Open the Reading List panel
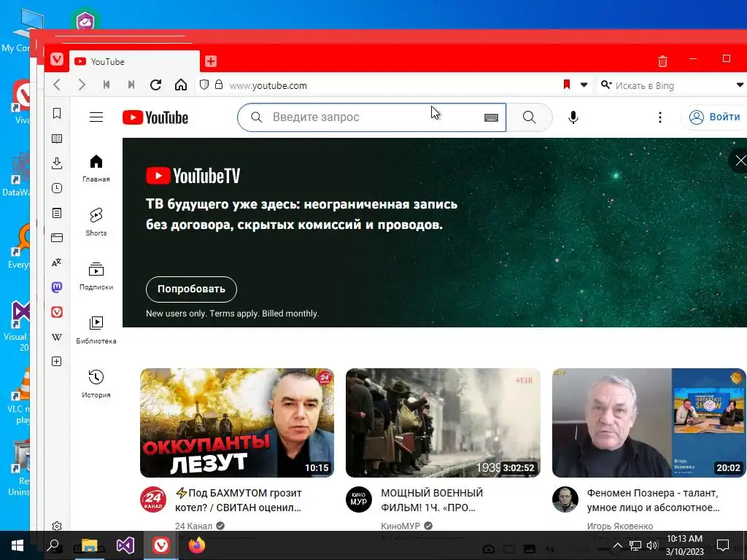 57,139
